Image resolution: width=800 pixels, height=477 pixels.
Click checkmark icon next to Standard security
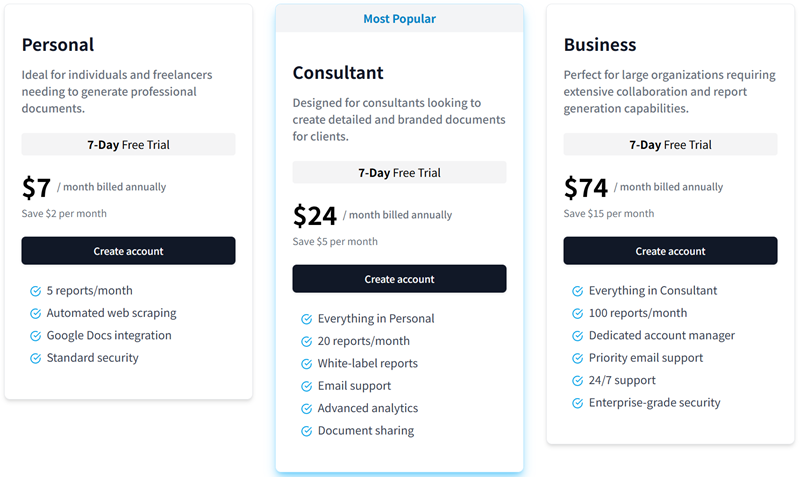tap(35, 358)
